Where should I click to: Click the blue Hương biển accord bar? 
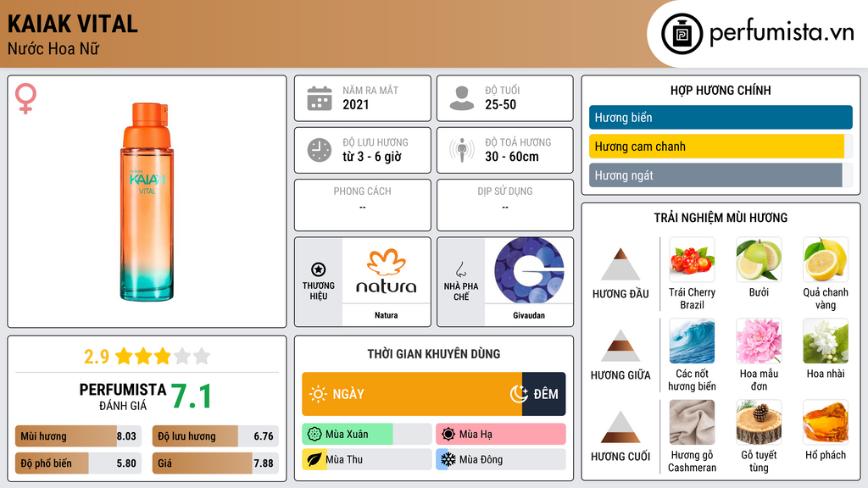tap(721, 117)
